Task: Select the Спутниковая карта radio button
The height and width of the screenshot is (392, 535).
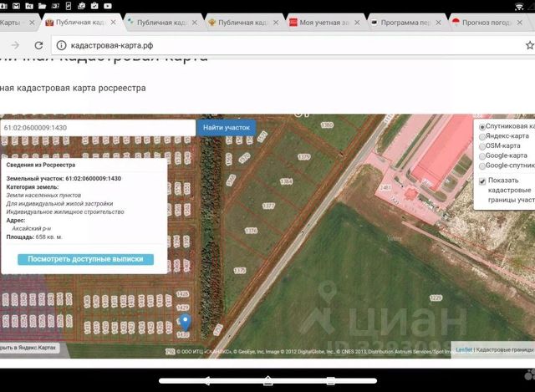Action: point(482,127)
